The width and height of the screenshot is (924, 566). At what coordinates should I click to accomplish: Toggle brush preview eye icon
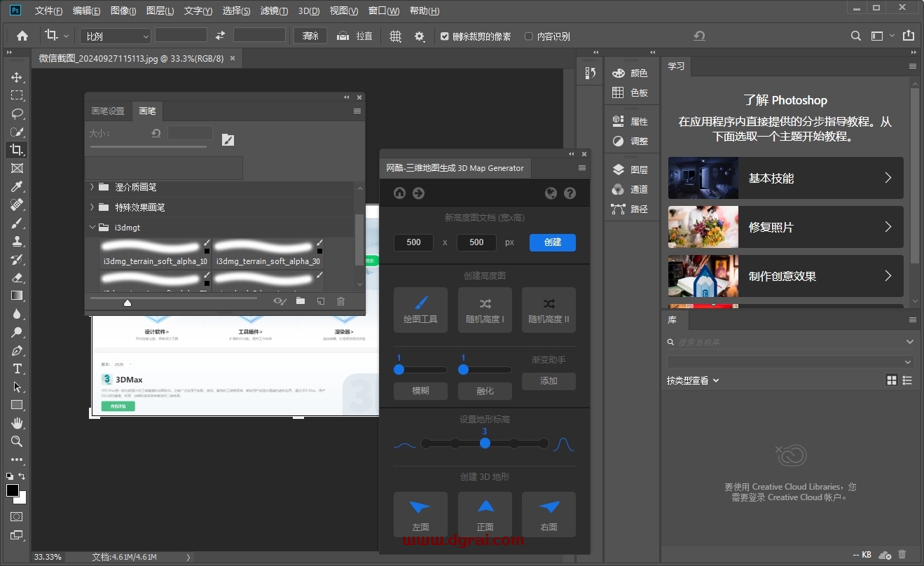click(280, 301)
